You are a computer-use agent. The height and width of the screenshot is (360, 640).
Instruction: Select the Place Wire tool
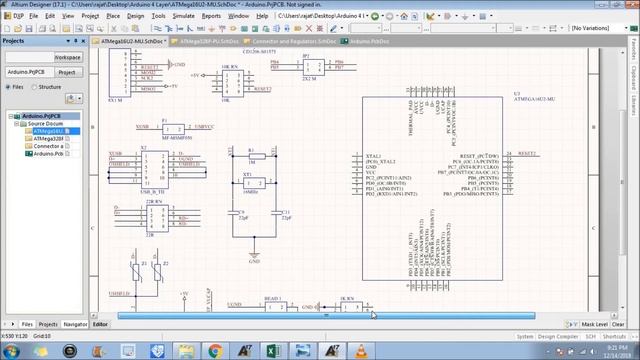point(157,29)
